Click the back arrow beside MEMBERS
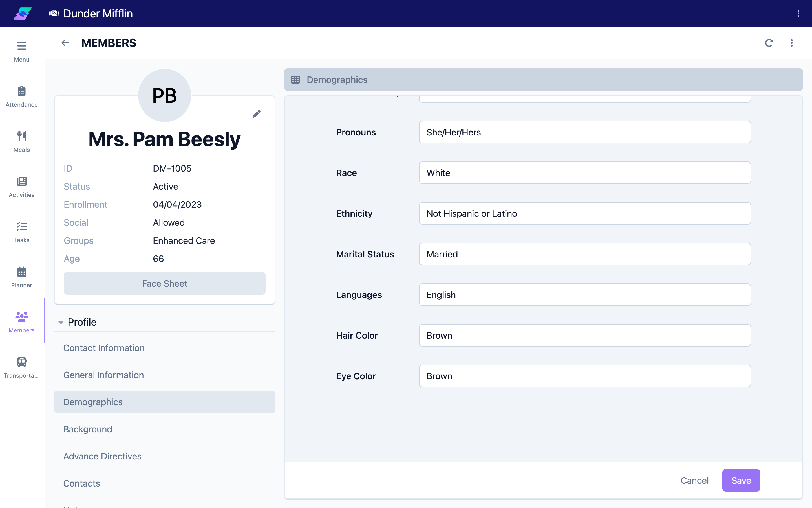The width and height of the screenshot is (812, 508). click(65, 43)
